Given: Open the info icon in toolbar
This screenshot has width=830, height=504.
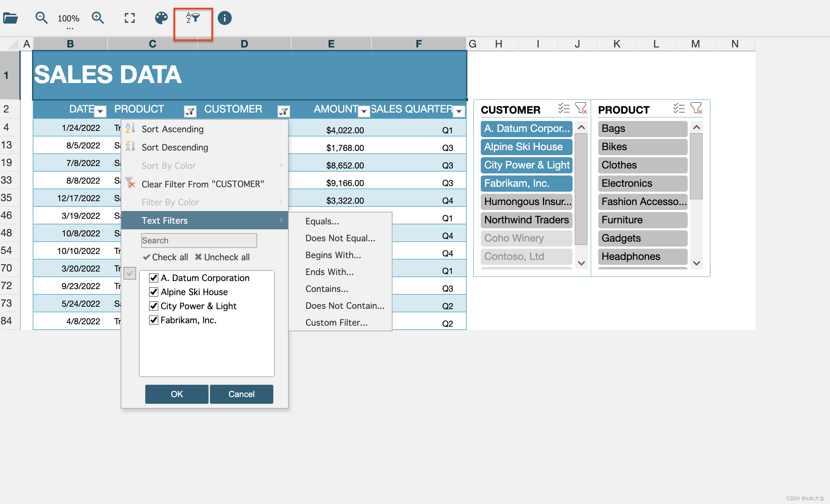Looking at the screenshot, I should pyautogui.click(x=224, y=18).
